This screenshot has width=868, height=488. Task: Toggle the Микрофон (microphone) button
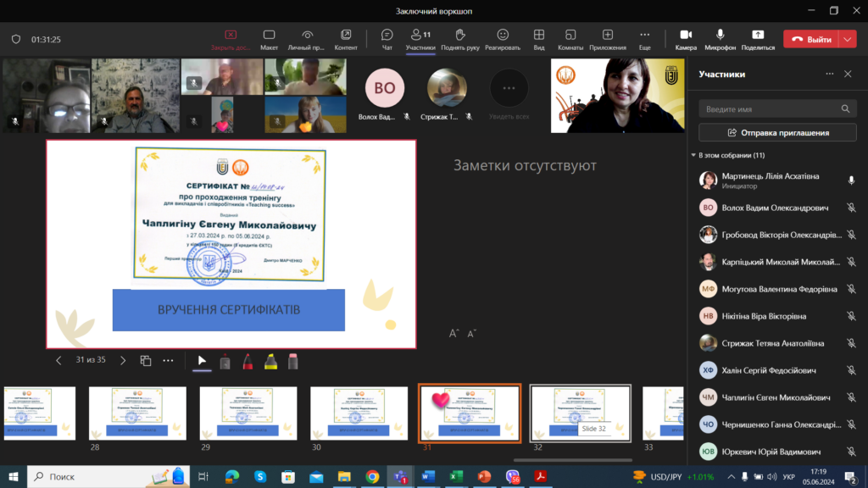(721, 38)
